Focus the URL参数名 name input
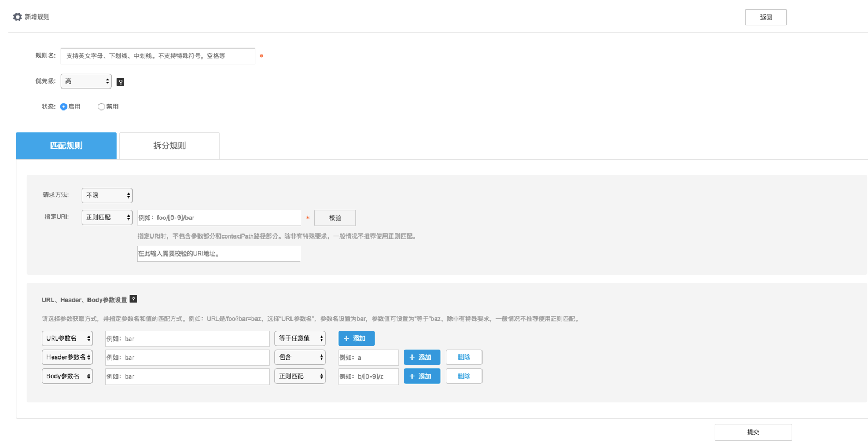This screenshot has width=868, height=443. coord(187,338)
